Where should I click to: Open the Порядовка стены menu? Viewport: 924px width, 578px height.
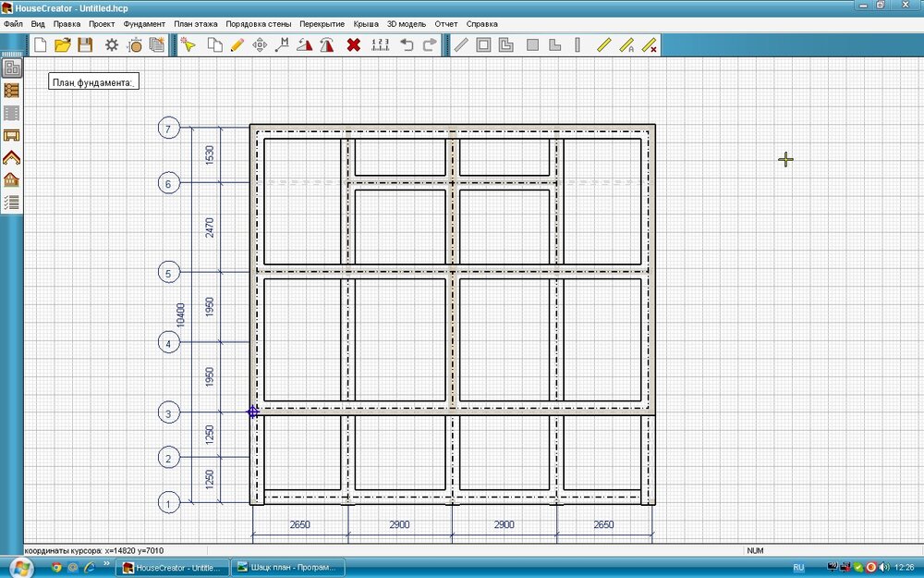(258, 24)
